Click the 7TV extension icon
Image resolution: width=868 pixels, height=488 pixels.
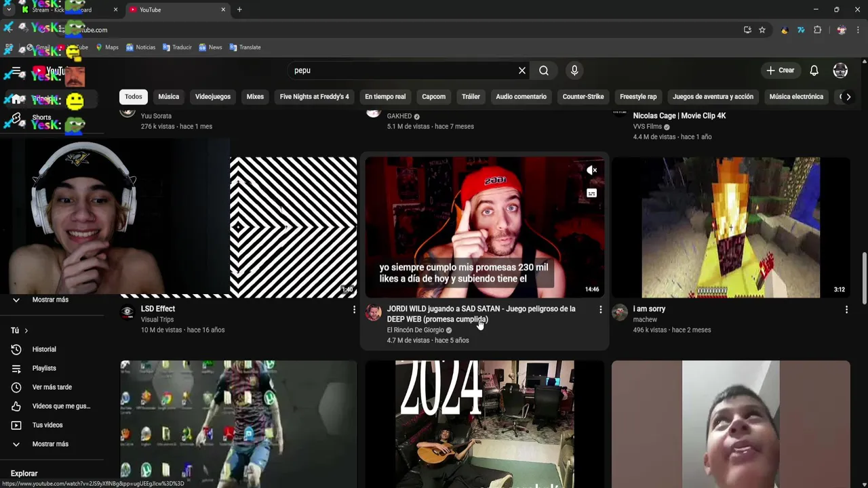click(x=801, y=30)
